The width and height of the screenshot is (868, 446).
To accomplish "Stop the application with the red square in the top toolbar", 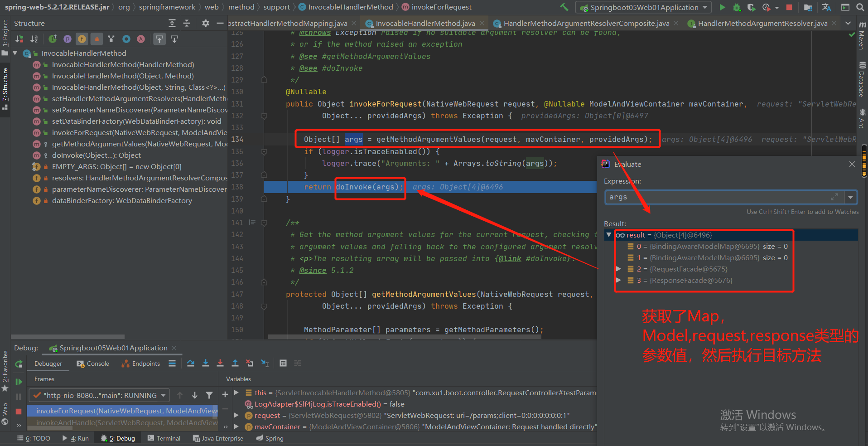I will pyautogui.click(x=789, y=7).
